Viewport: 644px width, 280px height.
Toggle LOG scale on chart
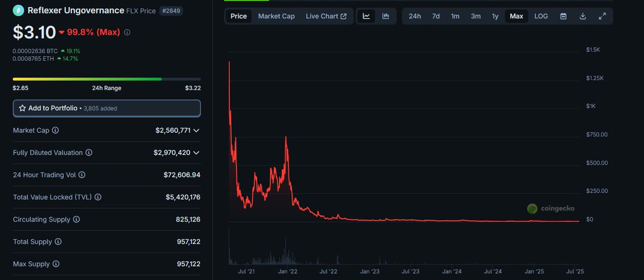541,16
